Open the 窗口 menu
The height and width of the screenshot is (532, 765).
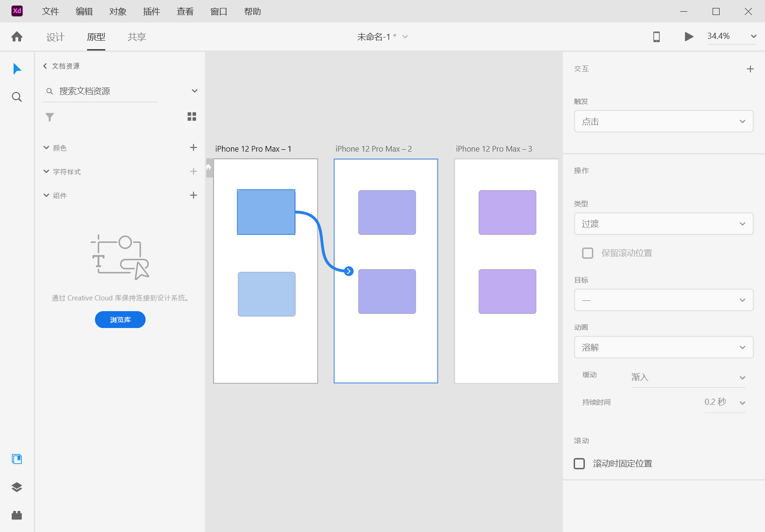[219, 11]
